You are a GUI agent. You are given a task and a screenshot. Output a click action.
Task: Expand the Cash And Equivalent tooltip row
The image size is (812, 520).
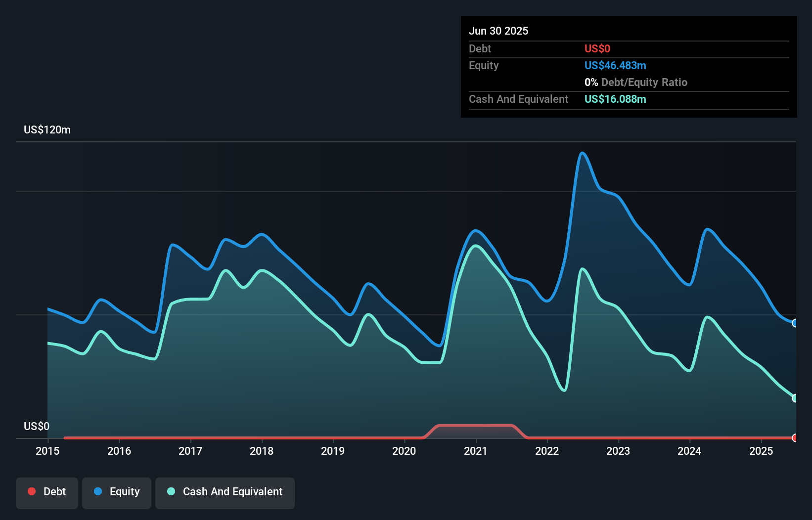click(518, 99)
